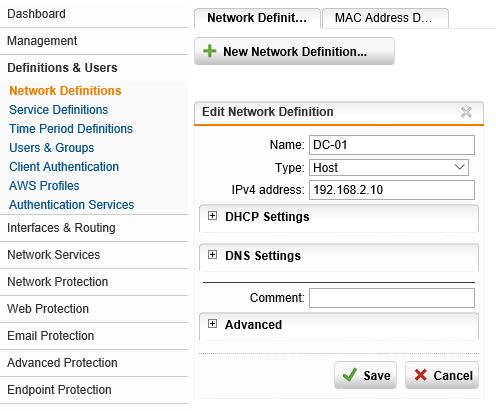This screenshot has height=411, width=496.
Task: Close the Edit Network Definition panel
Action: click(x=466, y=112)
